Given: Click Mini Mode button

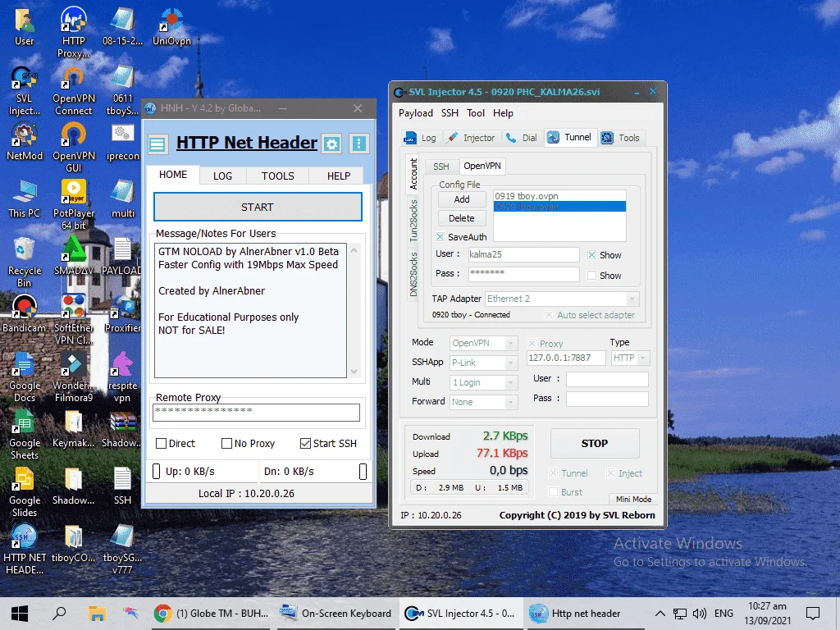Looking at the screenshot, I should point(633,500).
